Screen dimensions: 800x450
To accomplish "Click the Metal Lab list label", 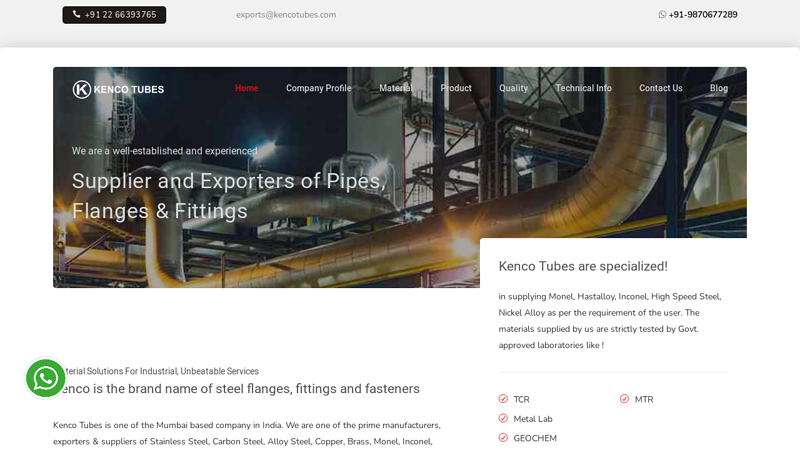I will [533, 419].
